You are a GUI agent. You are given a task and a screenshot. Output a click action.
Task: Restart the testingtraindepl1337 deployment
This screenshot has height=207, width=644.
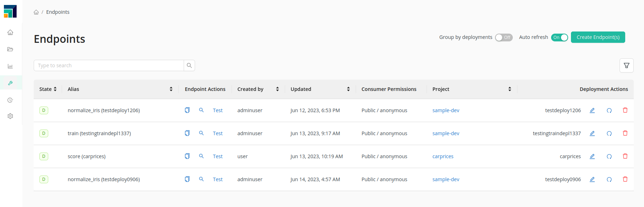click(609, 133)
